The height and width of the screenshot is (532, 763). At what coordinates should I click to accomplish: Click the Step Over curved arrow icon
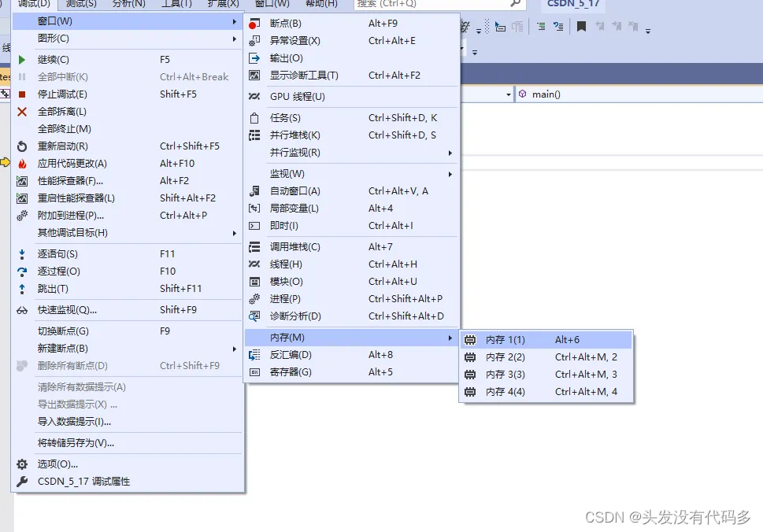(22, 272)
